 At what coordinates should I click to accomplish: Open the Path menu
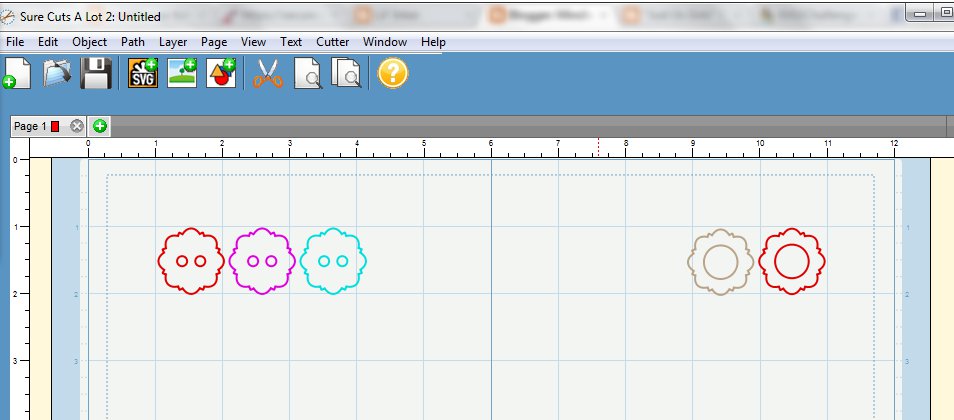pyautogui.click(x=133, y=42)
